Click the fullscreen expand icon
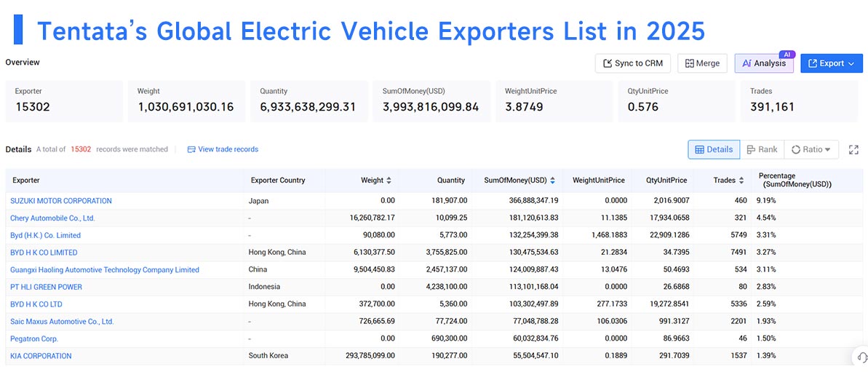The image size is (868, 372). tap(853, 149)
